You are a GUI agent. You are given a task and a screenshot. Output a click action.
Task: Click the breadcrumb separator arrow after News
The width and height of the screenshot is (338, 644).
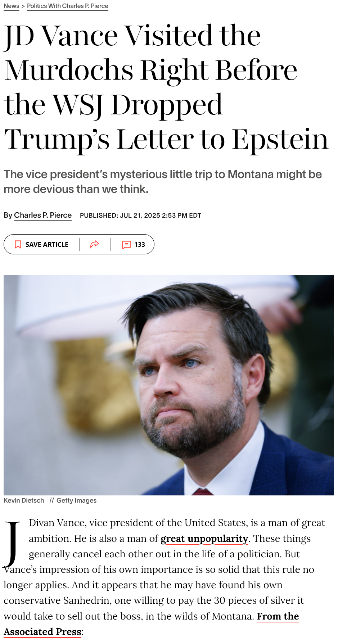click(23, 6)
